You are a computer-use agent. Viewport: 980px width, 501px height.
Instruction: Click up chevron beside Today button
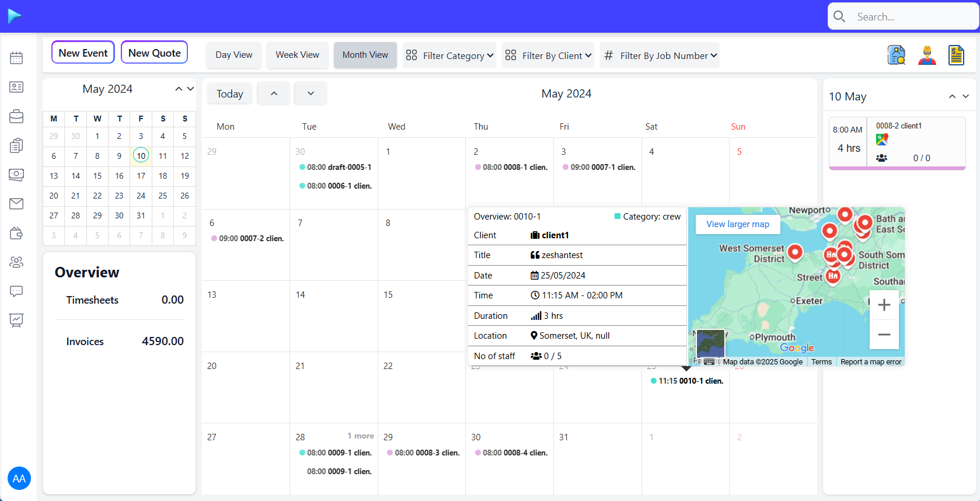click(x=274, y=93)
